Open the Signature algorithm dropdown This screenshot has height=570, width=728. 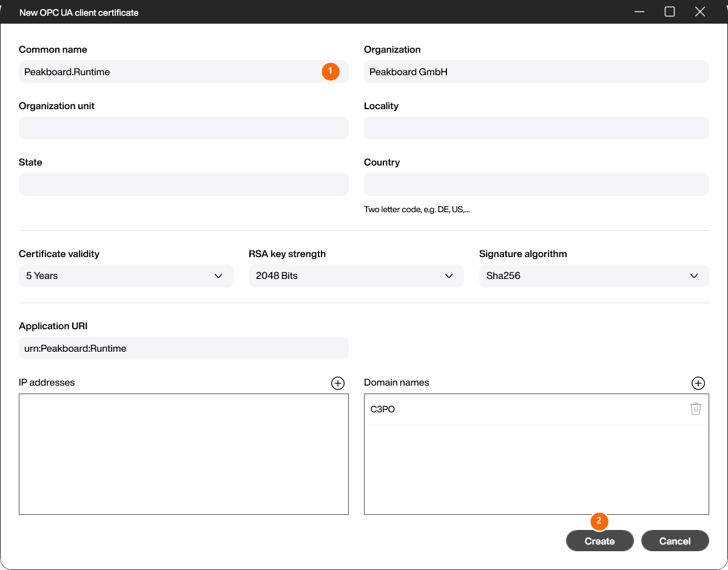(594, 276)
